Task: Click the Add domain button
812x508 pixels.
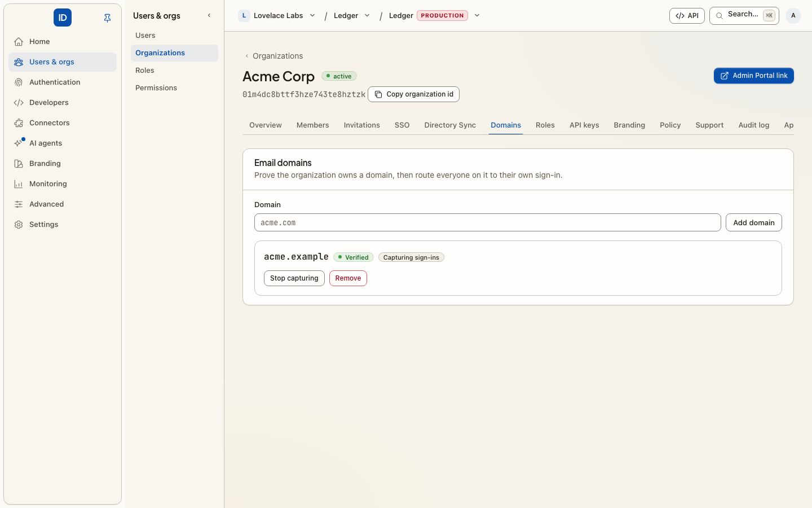Action: tap(754, 222)
